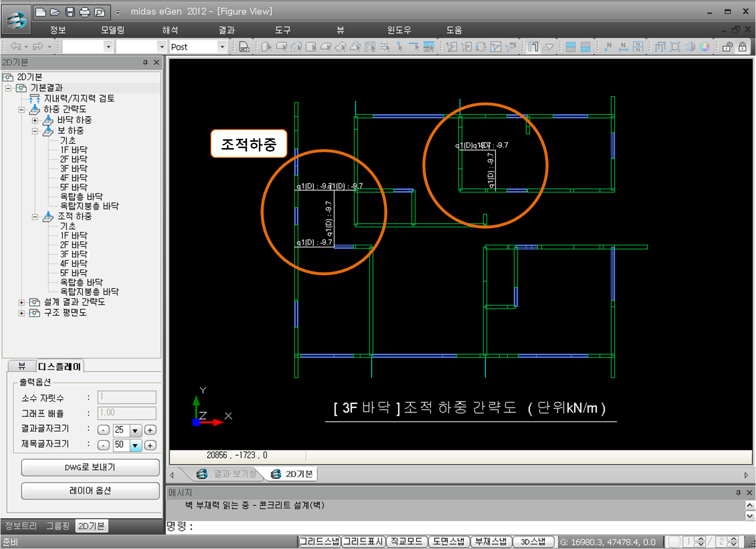Open the 정보 menu

(x=58, y=30)
